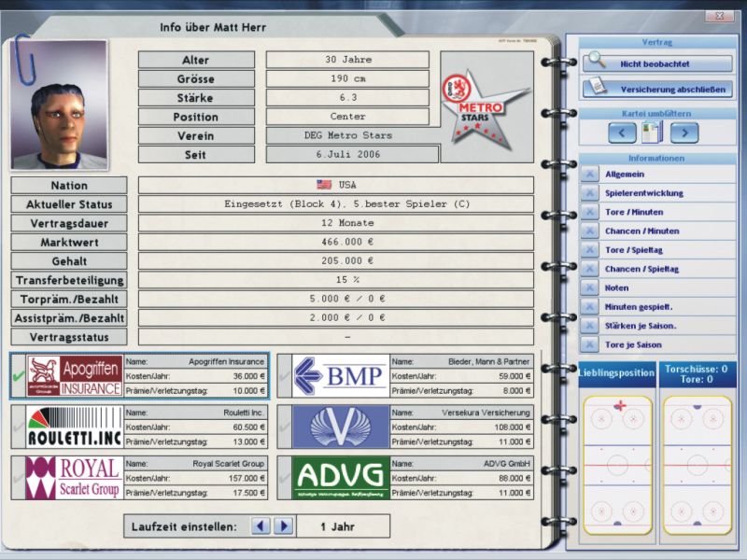Toggle the X box next to Spielerentwicklung
This screenshot has height=560, width=747.
pos(590,193)
